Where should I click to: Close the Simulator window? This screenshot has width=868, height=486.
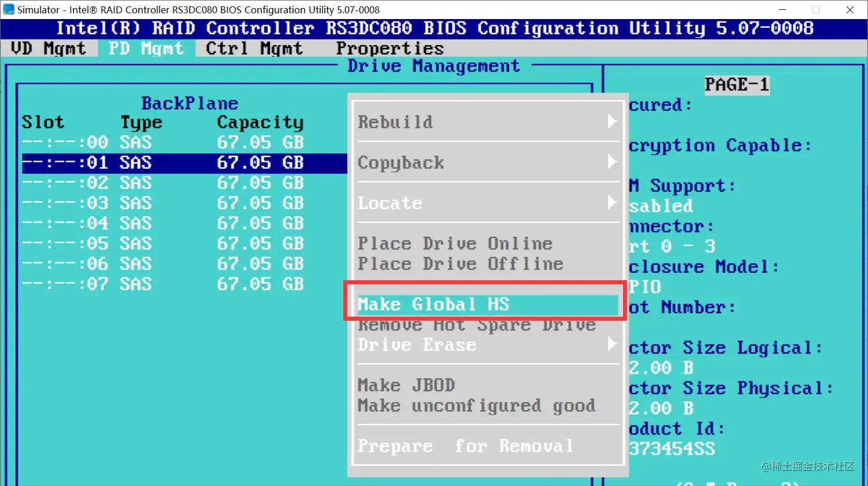tap(850, 10)
